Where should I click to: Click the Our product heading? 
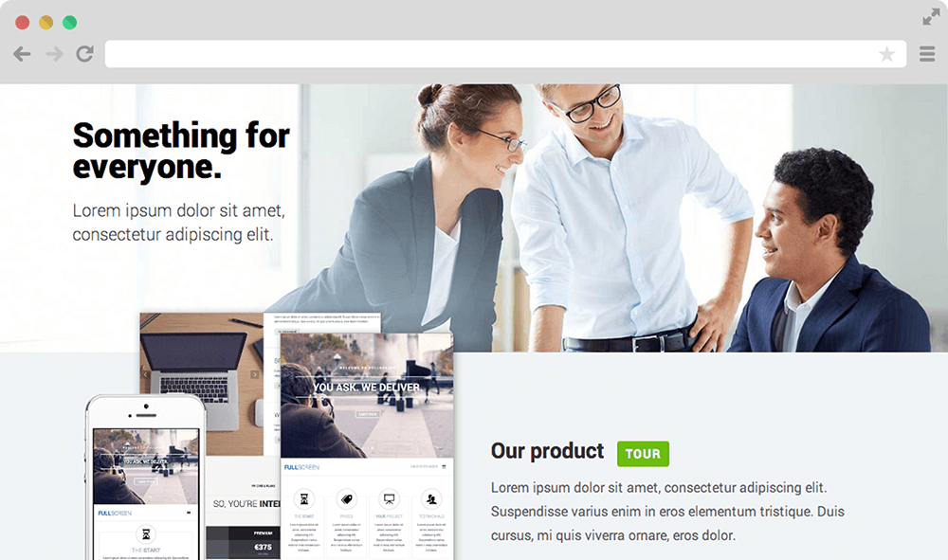tap(547, 451)
